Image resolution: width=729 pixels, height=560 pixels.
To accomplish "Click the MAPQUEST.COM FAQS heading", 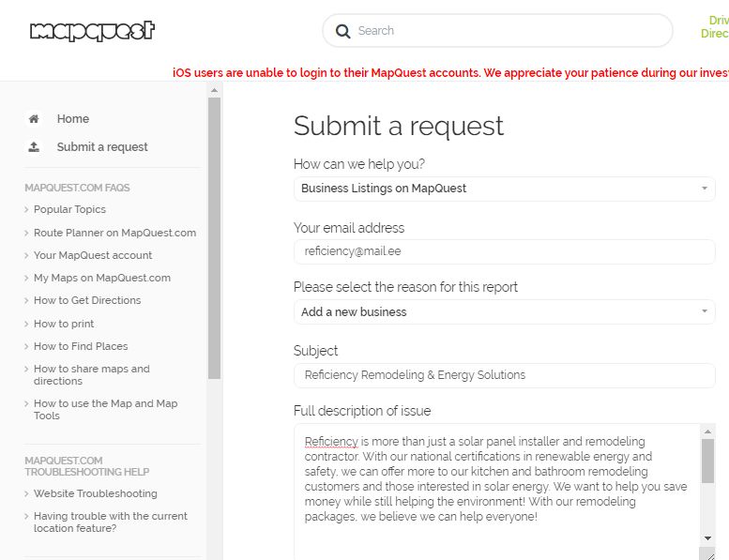I will (x=77, y=188).
